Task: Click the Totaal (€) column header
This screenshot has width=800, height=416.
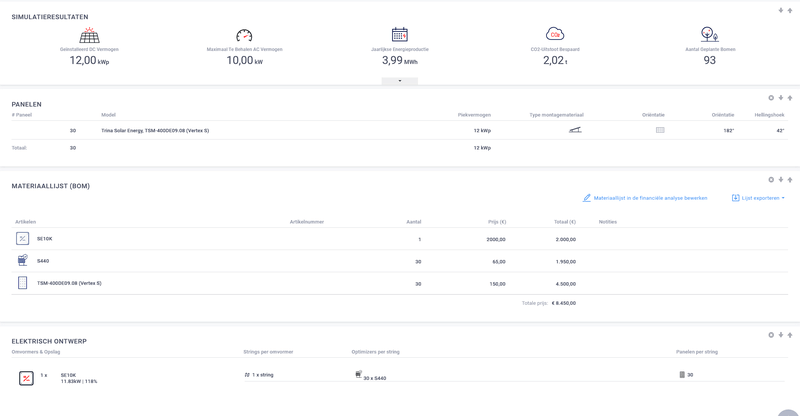Action: pyautogui.click(x=565, y=222)
